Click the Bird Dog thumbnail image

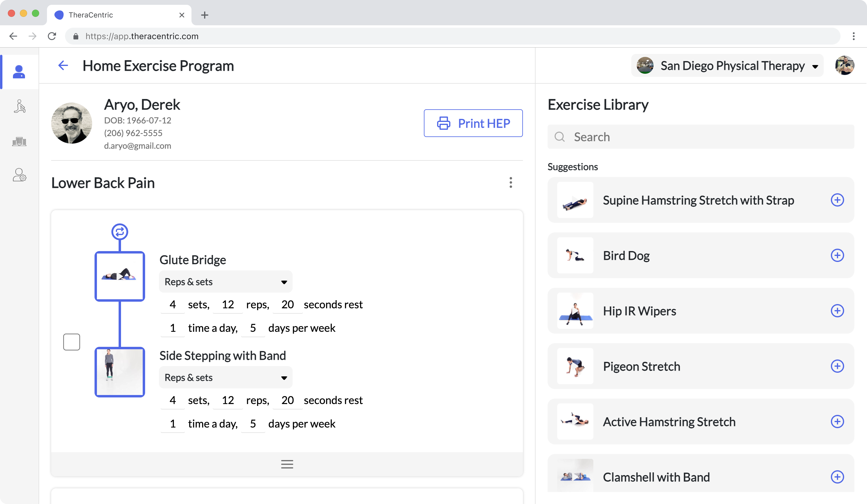tap(575, 255)
